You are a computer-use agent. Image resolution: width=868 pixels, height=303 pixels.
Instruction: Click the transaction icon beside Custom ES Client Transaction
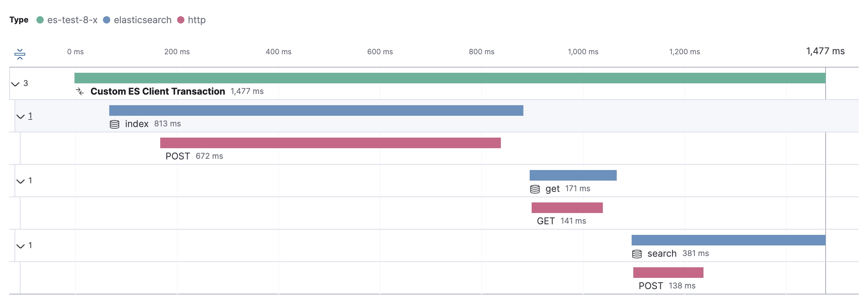point(80,91)
